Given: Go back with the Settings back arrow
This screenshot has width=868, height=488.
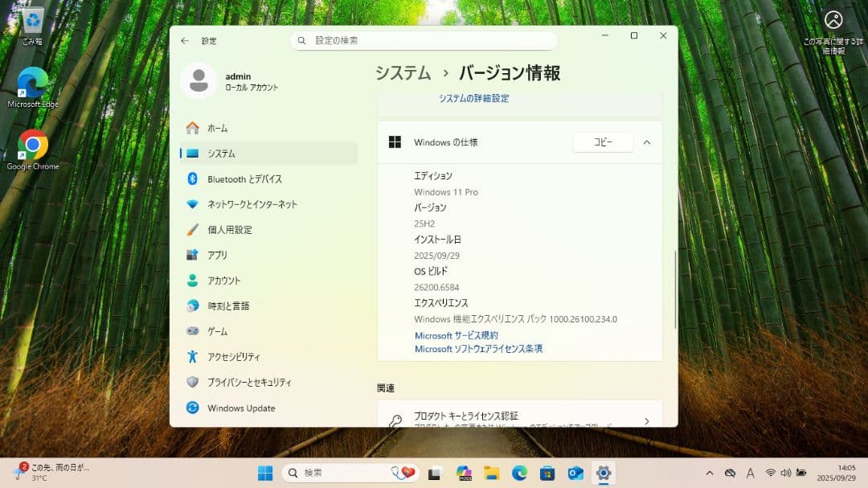Looking at the screenshot, I should click(185, 40).
